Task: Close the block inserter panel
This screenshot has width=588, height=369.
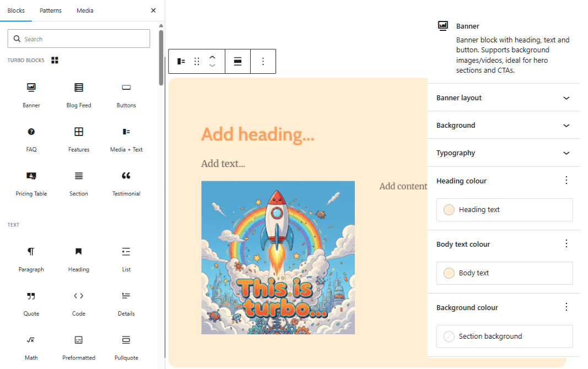Action: pos(153,10)
